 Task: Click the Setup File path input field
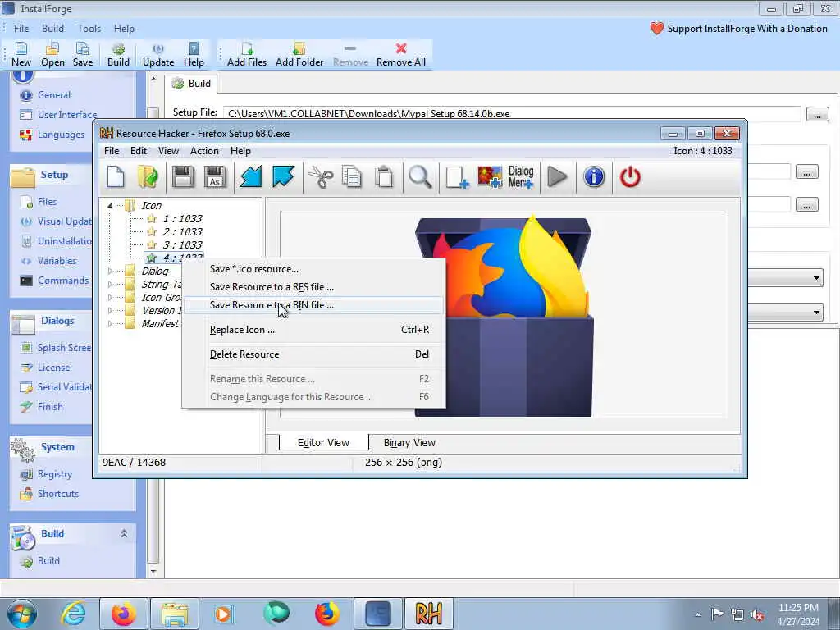(512, 113)
